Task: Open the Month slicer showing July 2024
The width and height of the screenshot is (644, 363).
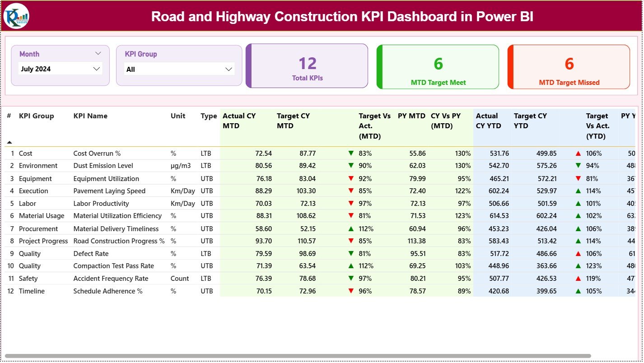Action: (60, 69)
